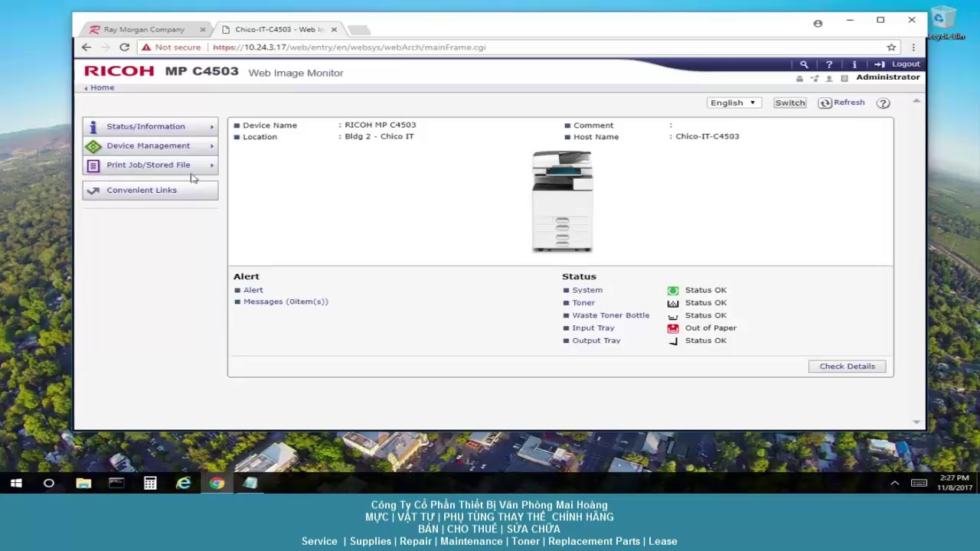This screenshot has height=551, width=980.
Task: Click the Print Job/Stored File document icon
Action: 93,165
